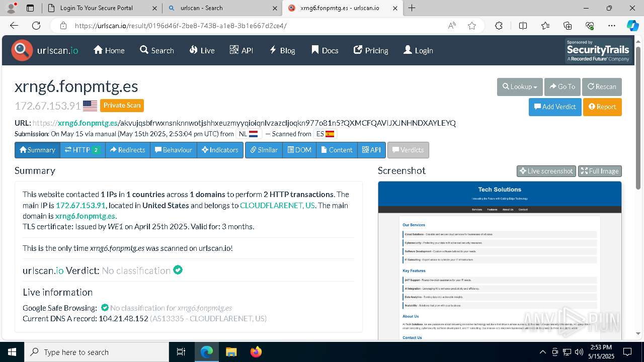Open Live screenshot
Viewport: 644px width, 362px height.
point(546,171)
